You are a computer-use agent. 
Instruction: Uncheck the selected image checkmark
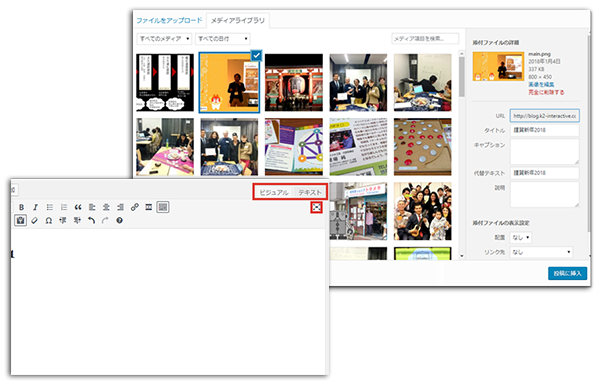pyautogui.click(x=256, y=55)
